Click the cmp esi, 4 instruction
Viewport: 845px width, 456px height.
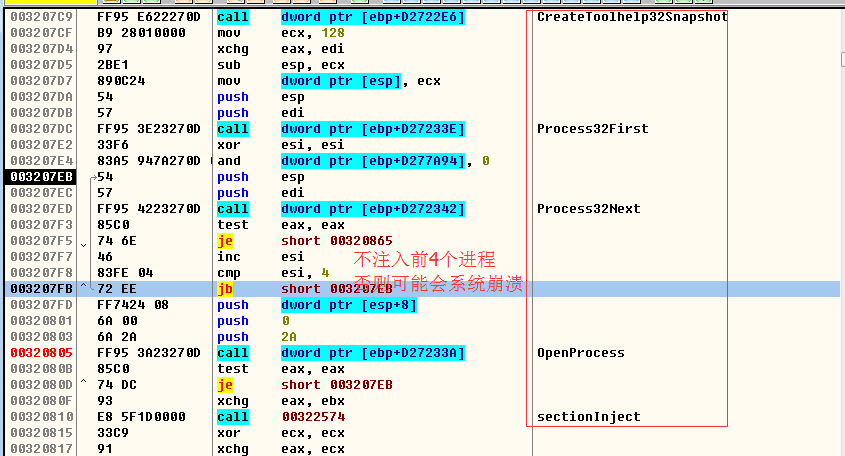click(270, 273)
